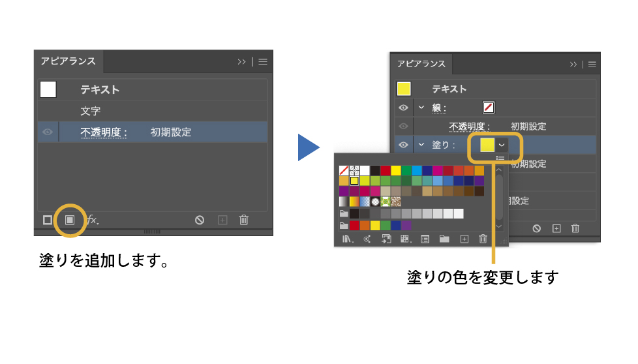This screenshot has width=638, height=364.
Task: Toggle eye on highlighted 不透明度 row, white-thumbnail panel
Action: point(48,132)
